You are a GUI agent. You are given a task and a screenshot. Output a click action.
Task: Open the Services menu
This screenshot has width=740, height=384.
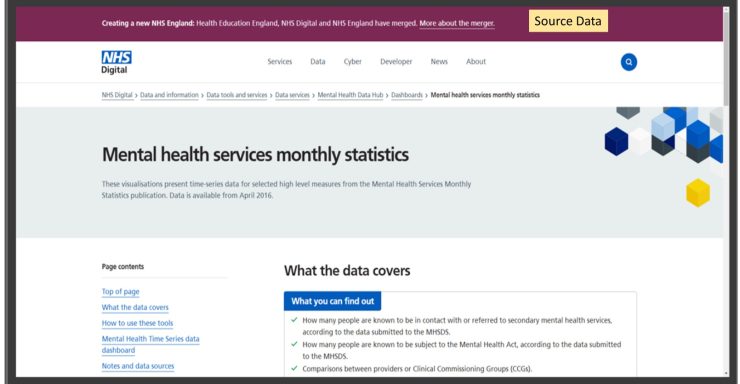279,62
